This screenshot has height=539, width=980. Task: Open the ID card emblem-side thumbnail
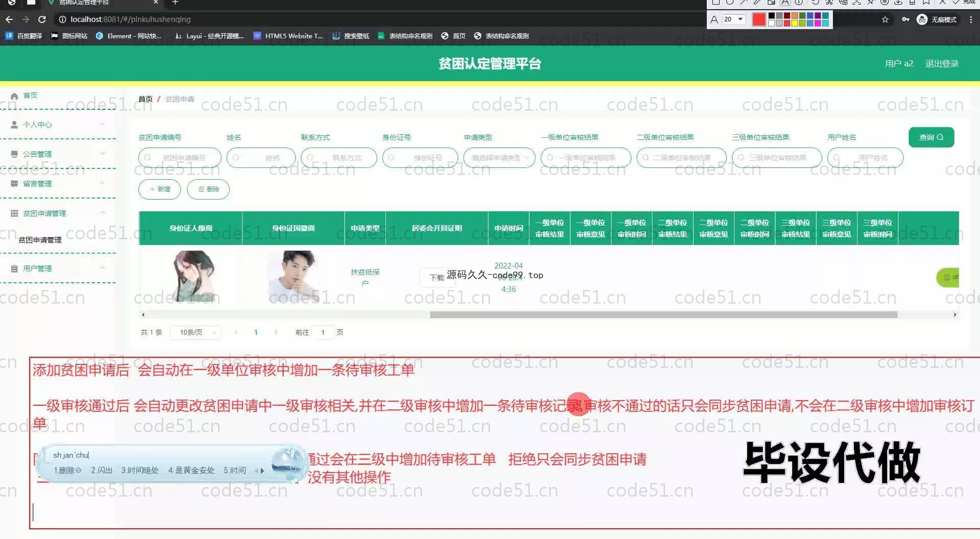[x=293, y=276]
